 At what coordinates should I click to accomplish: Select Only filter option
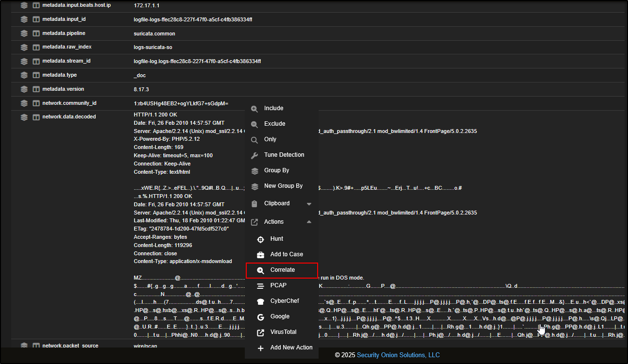pyautogui.click(x=270, y=139)
